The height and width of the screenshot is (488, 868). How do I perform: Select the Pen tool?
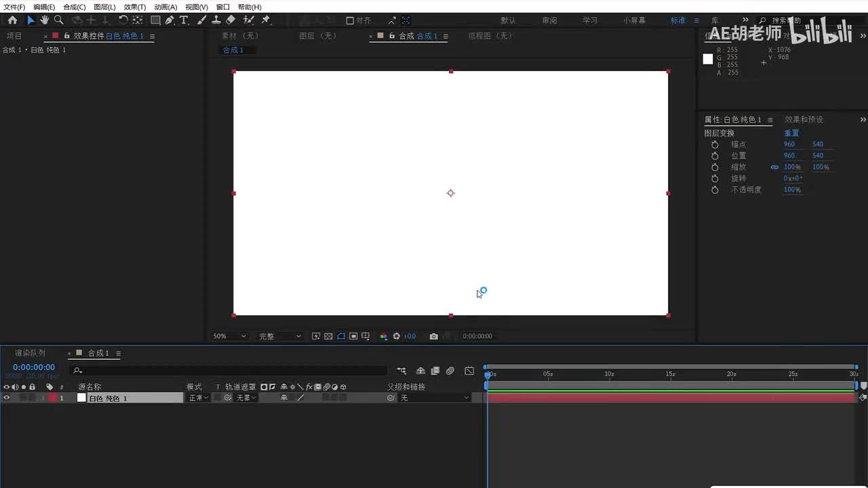click(170, 20)
